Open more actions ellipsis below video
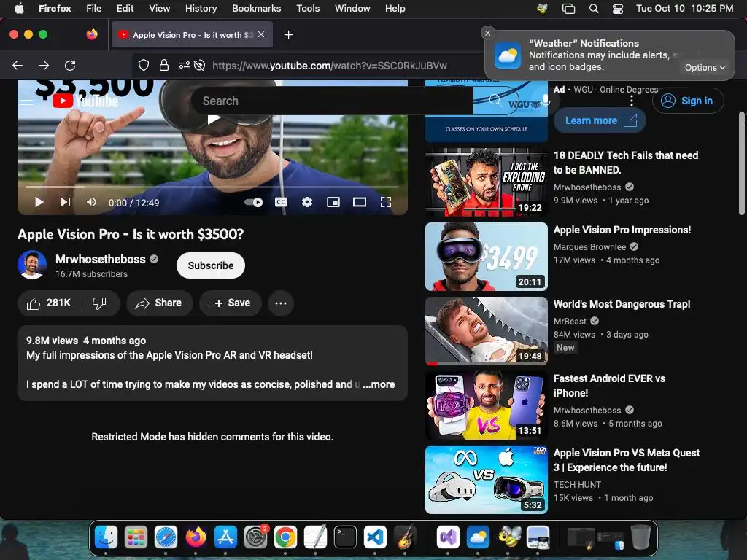 point(281,303)
